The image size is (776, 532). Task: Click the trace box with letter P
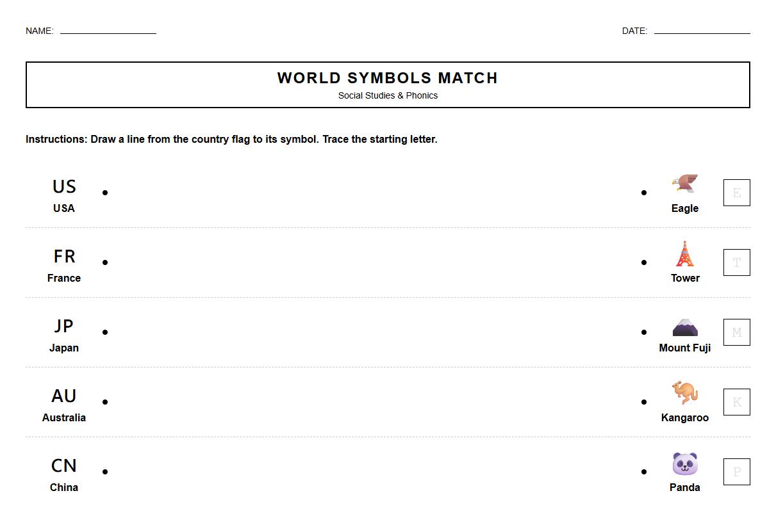tap(736, 472)
